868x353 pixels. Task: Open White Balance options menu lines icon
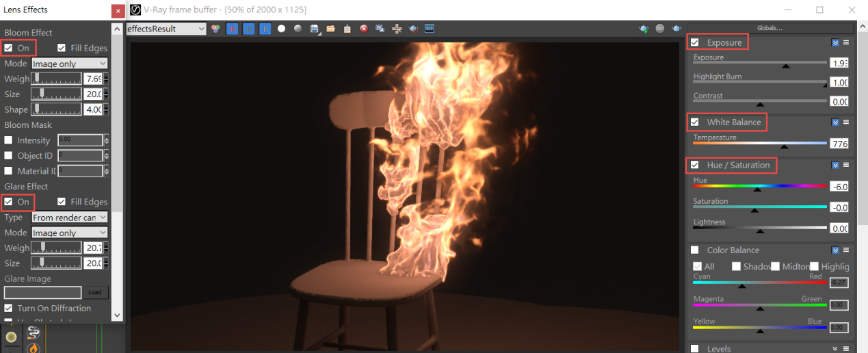pos(846,122)
